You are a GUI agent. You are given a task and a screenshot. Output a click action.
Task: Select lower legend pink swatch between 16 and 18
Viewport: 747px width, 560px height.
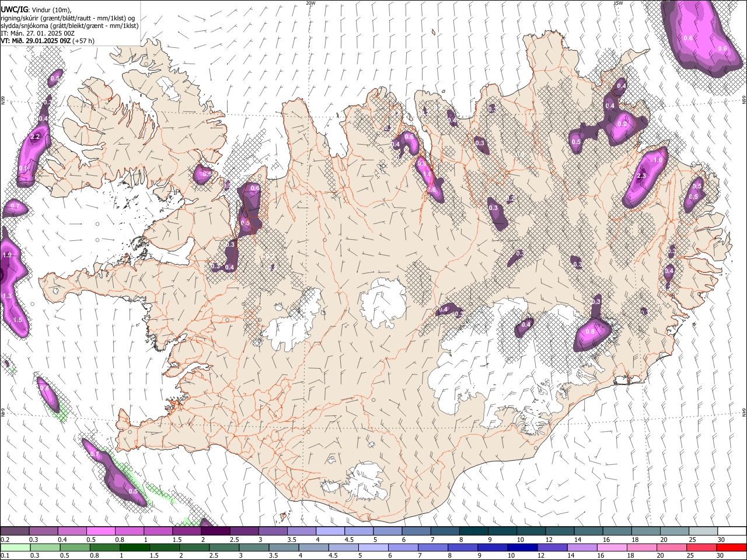pyautogui.click(x=611, y=548)
